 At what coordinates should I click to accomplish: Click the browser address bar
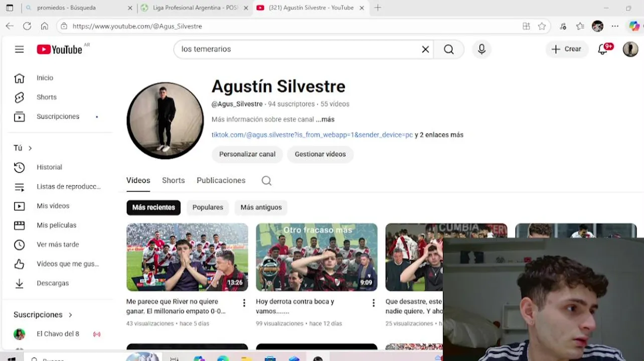click(291, 26)
